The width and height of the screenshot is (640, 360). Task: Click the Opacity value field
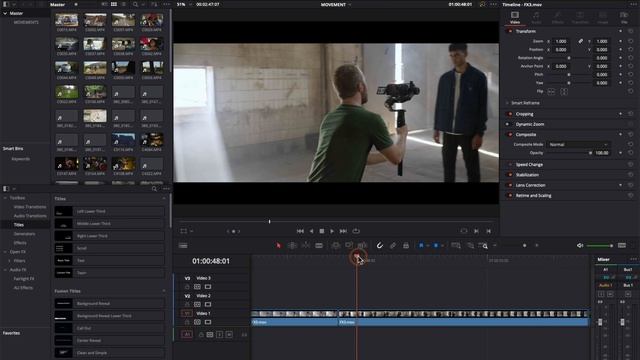(x=602, y=153)
